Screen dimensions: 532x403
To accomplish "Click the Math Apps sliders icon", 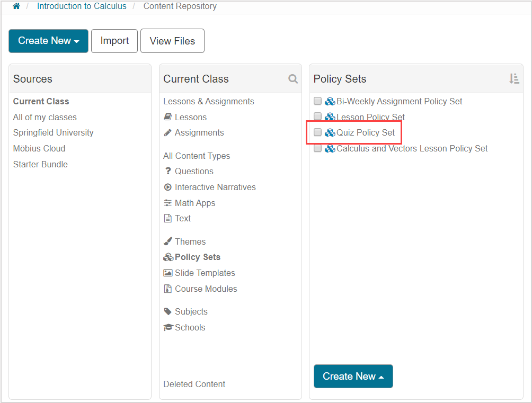I will (167, 203).
